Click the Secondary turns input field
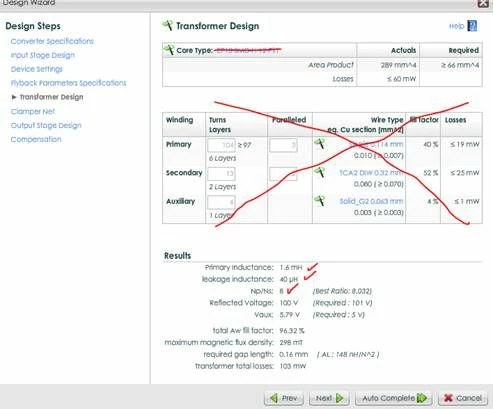This screenshot has height=409, width=493. click(x=221, y=173)
